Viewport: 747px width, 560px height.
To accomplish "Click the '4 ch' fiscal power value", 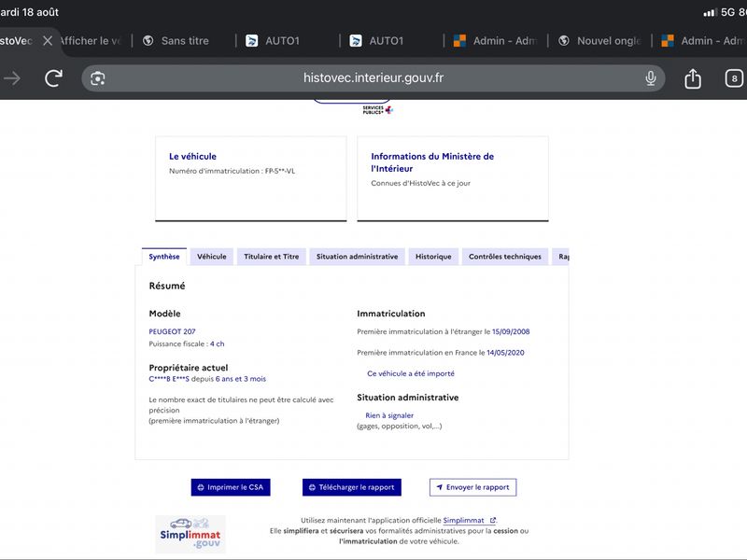I will (218, 343).
